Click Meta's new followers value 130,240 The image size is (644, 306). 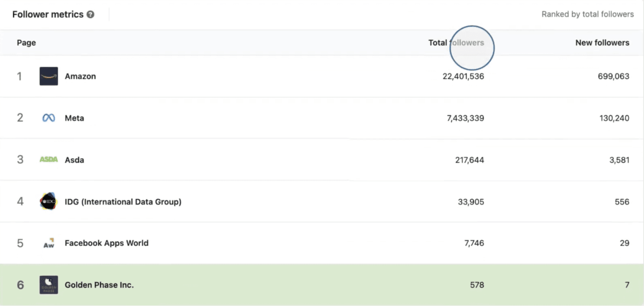614,118
